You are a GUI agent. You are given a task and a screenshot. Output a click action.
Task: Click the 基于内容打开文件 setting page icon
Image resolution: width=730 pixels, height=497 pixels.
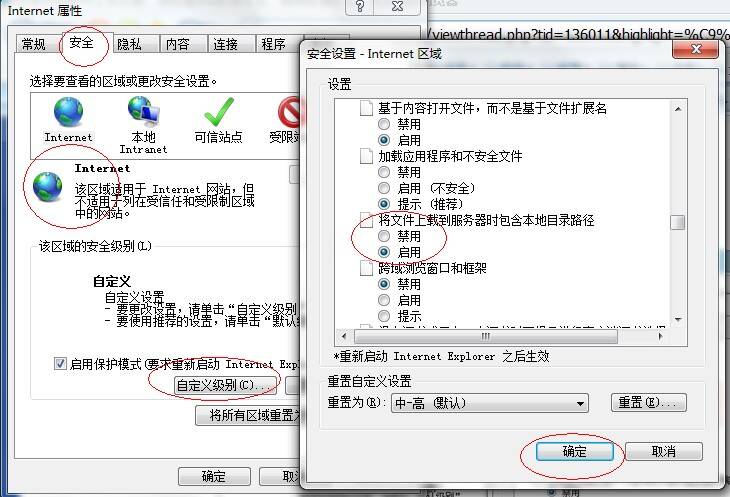point(366,108)
